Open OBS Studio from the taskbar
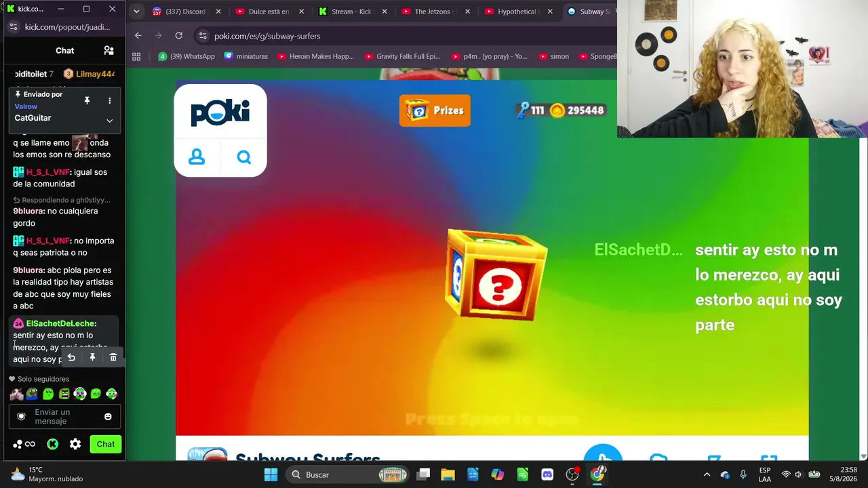 pyautogui.click(x=572, y=474)
